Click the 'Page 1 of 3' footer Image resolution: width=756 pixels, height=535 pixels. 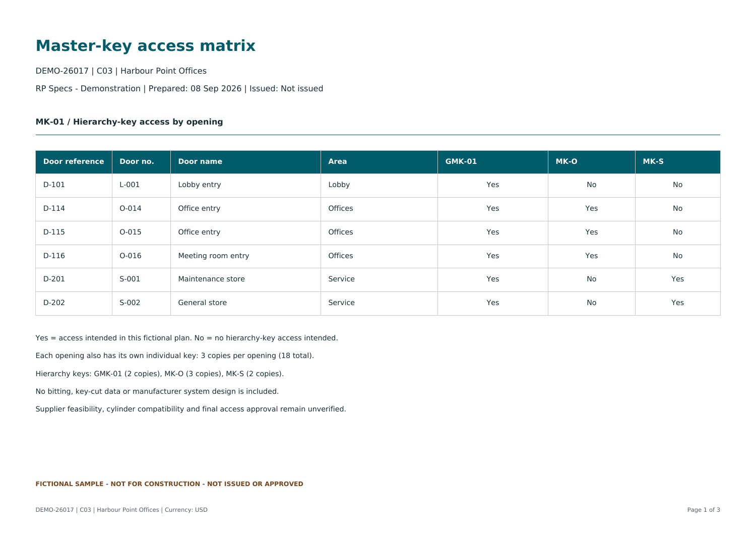704,510
